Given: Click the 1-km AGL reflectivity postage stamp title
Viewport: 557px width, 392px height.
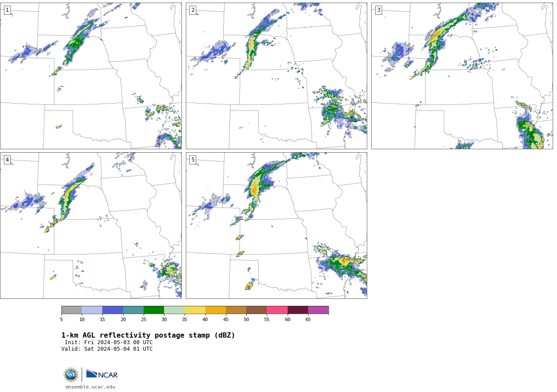Looking at the screenshot, I should [148, 335].
